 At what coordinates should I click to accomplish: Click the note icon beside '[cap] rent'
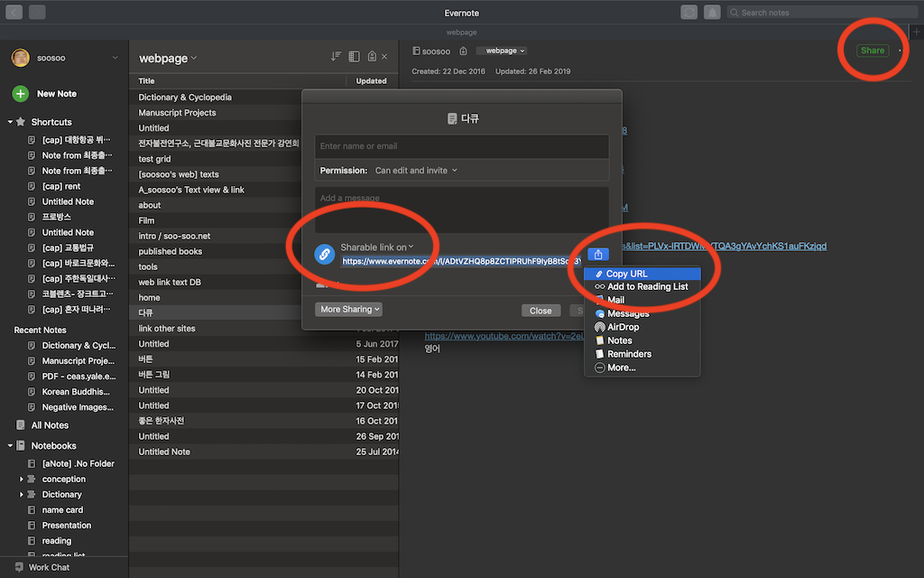tap(32, 186)
